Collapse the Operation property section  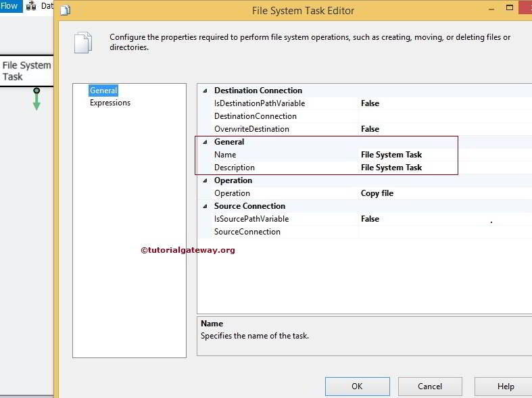pyautogui.click(x=205, y=180)
